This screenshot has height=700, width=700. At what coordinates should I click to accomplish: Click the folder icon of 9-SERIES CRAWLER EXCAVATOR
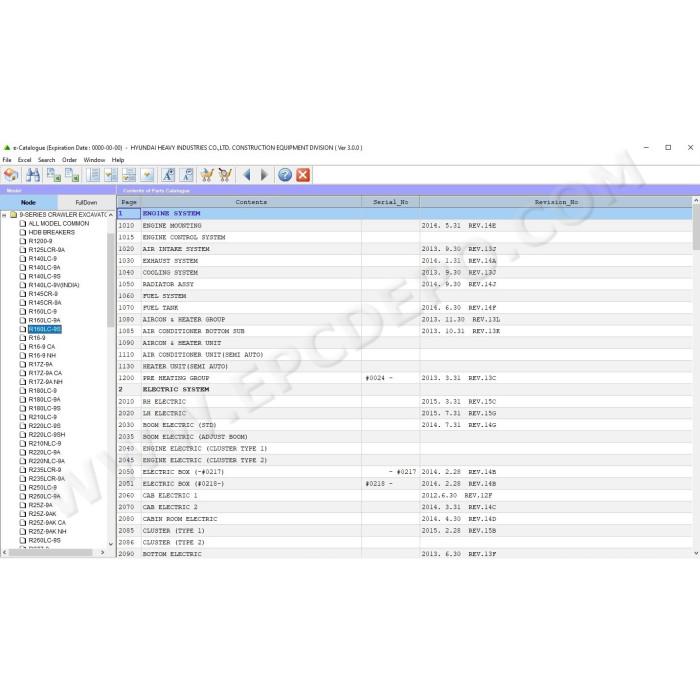[x=13, y=215]
